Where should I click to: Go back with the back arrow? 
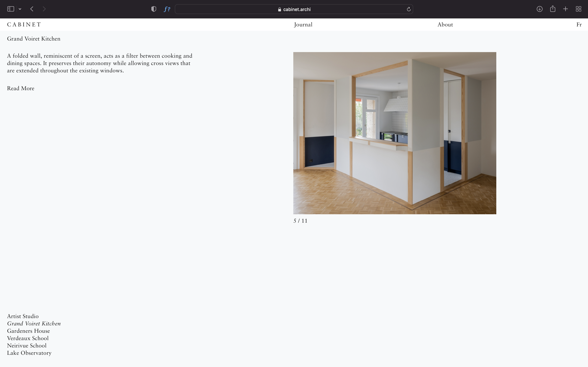click(x=32, y=9)
